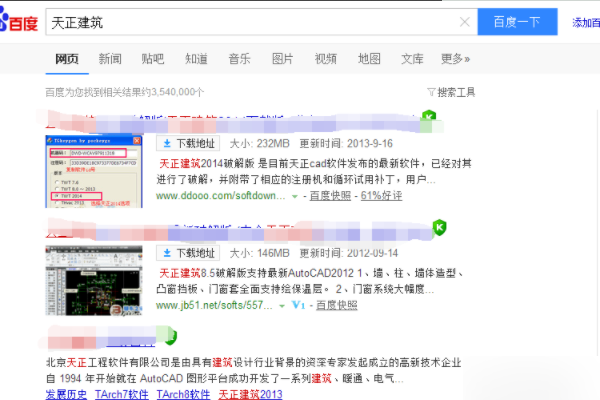The image size is (600, 400).
Task: Open 百度快照 for the jb51.net result
Action: tap(337, 305)
